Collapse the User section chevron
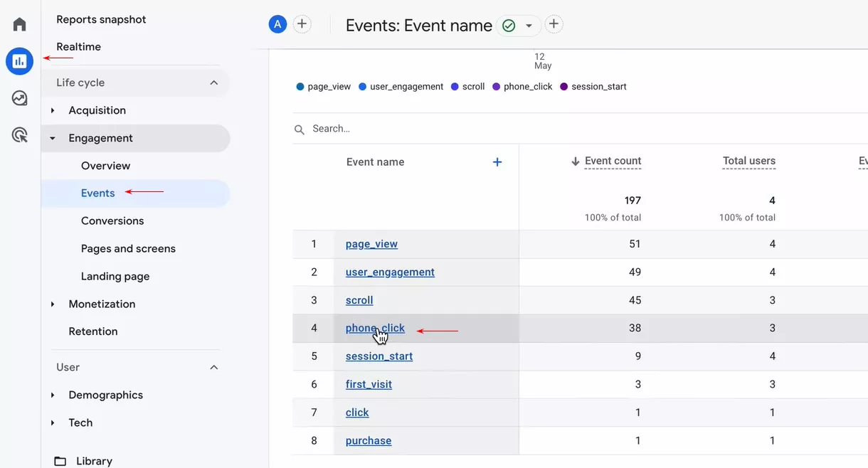The width and height of the screenshot is (868, 468). pos(214,367)
